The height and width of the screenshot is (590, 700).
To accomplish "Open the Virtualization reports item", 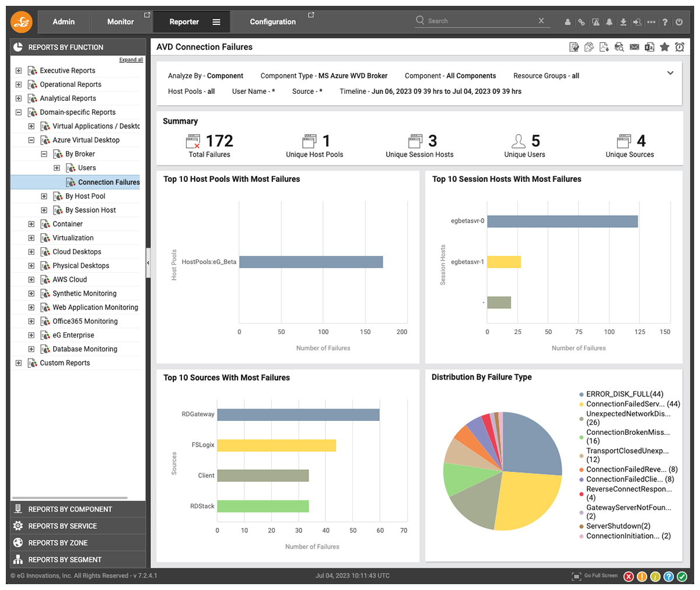I will pyautogui.click(x=73, y=238).
